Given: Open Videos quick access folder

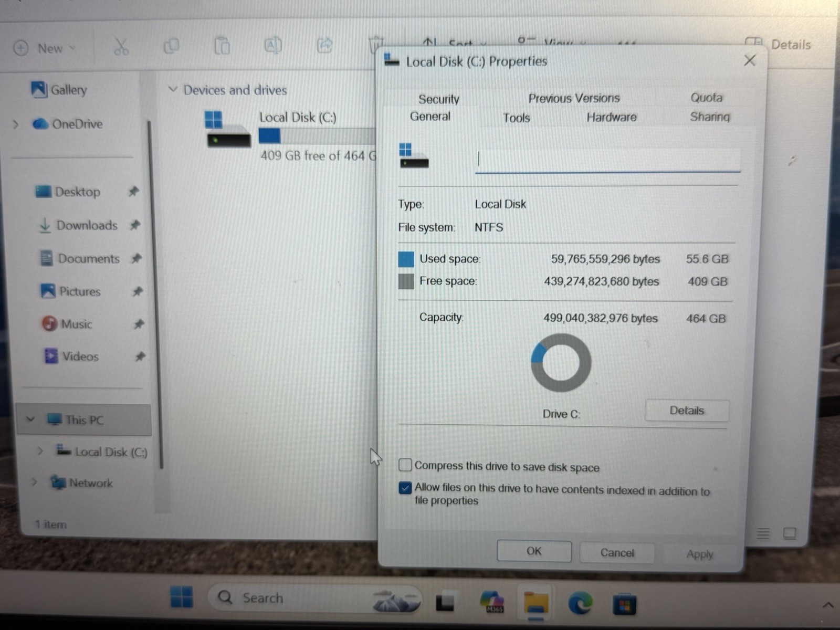Looking at the screenshot, I should pos(71,356).
